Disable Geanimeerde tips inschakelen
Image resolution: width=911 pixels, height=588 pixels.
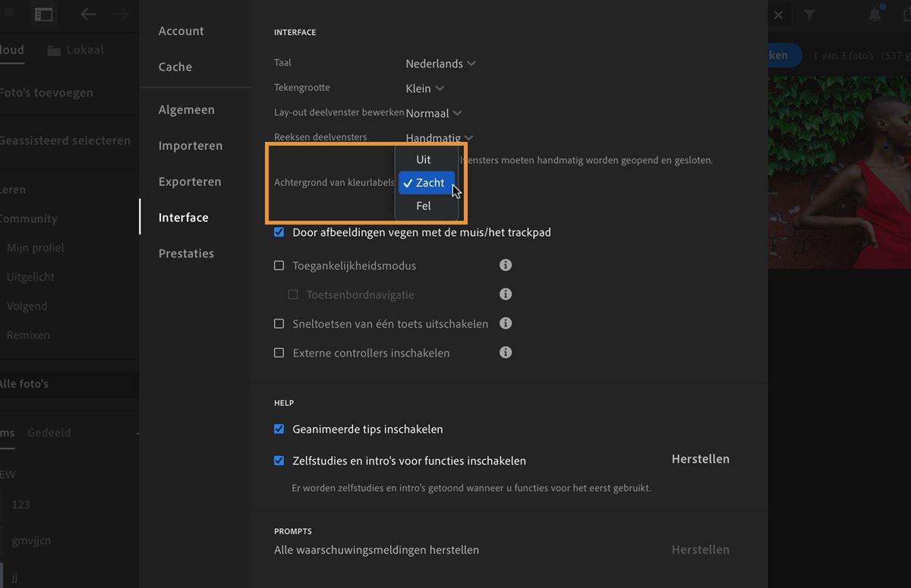[279, 429]
